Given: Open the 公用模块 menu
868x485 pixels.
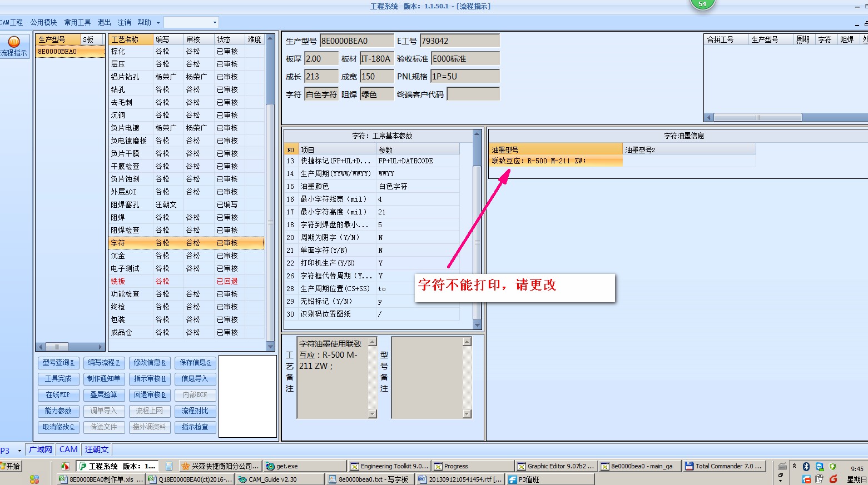Looking at the screenshot, I should (x=43, y=22).
